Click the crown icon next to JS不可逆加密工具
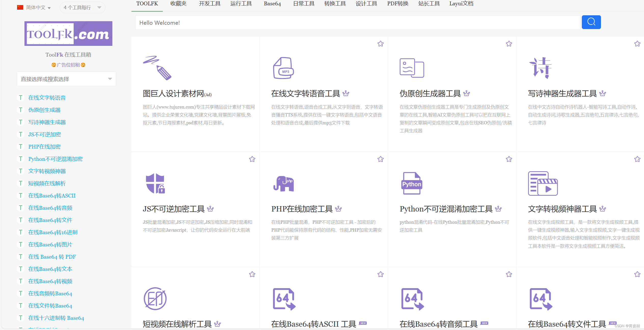 210,209
